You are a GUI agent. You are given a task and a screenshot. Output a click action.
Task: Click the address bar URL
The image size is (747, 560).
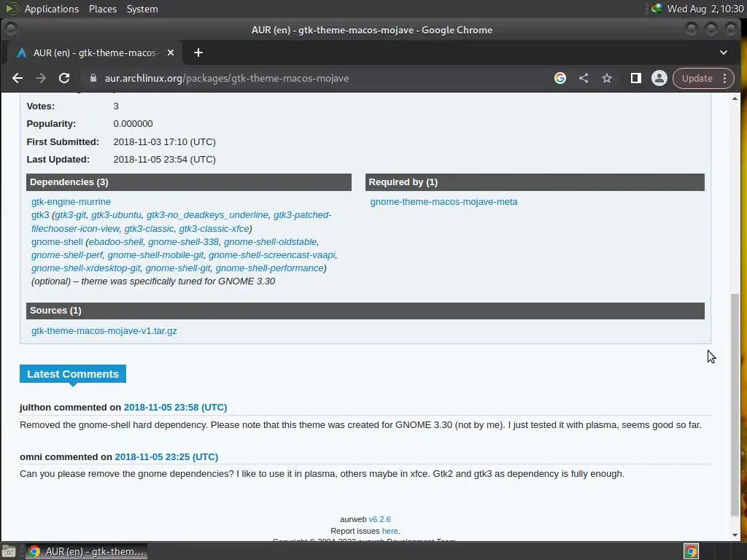(x=227, y=78)
